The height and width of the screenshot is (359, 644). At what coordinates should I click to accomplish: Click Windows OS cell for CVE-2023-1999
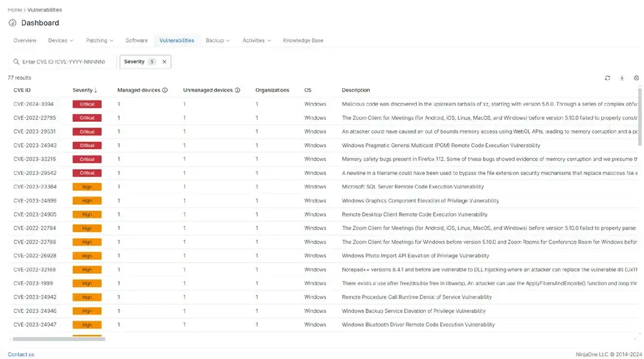(315, 283)
